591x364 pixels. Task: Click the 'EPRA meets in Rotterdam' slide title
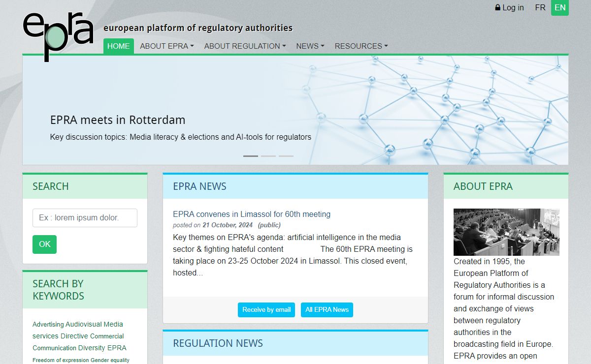point(118,120)
